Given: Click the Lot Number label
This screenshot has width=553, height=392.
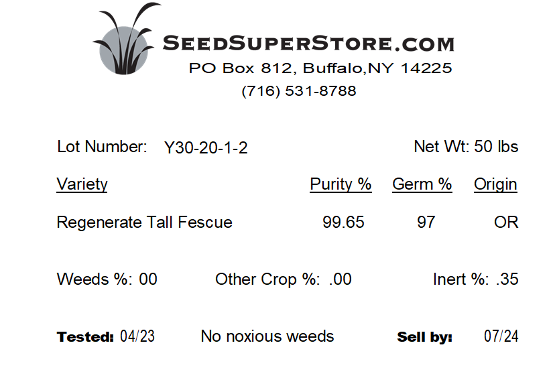Looking at the screenshot, I should pyautogui.click(x=102, y=146).
